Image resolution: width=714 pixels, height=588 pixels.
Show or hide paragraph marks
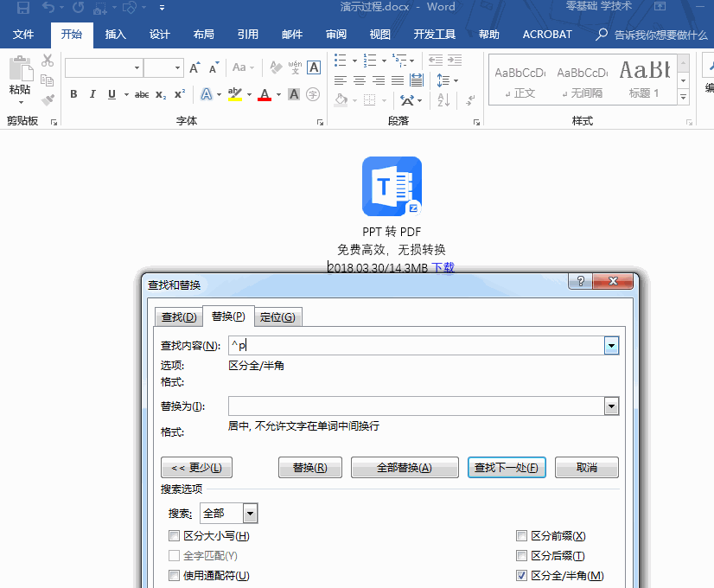tap(471, 99)
